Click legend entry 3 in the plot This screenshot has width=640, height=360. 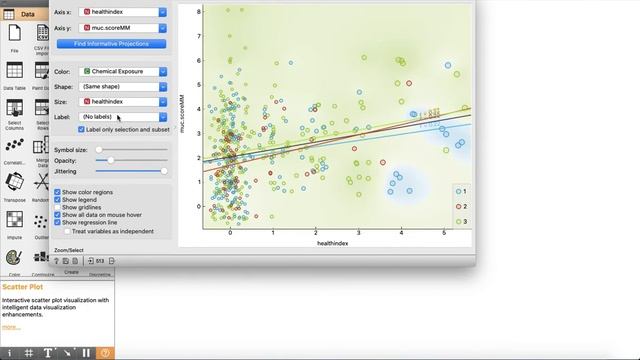(x=461, y=222)
